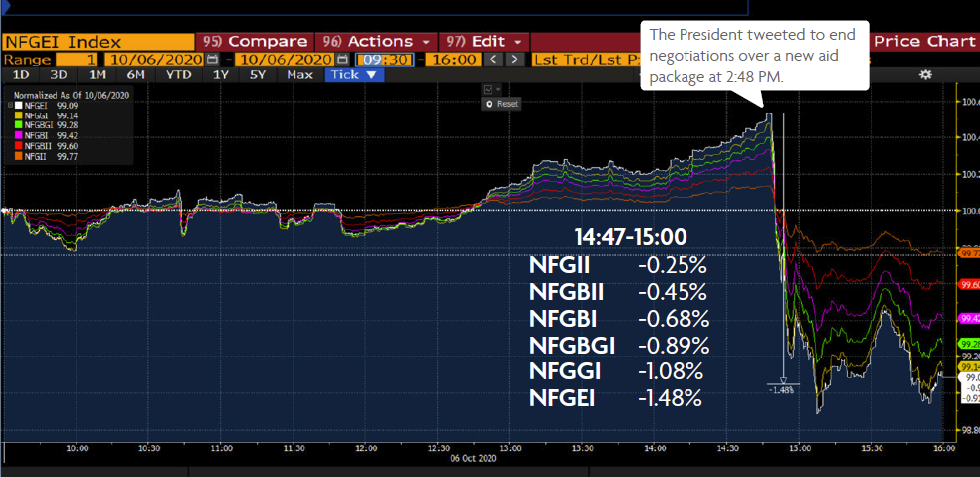The width and height of the screenshot is (980, 477).
Task: Open start date calendar picker icon
Action: pyautogui.click(x=213, y=59)
